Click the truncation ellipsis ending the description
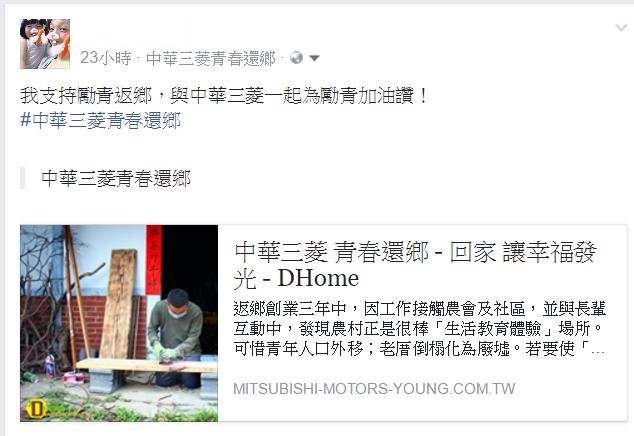The image size is (634, 436). point(598,350)
